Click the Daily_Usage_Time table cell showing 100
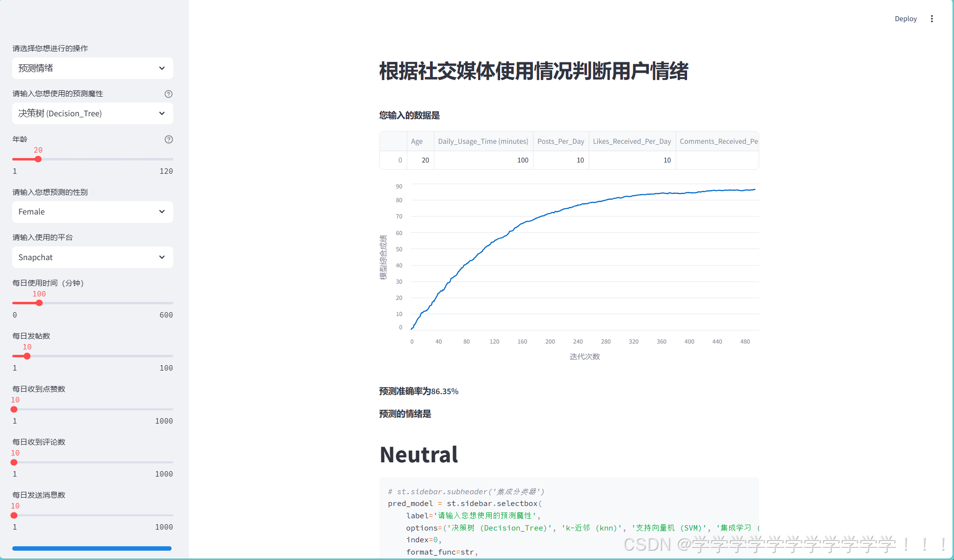The image size is (954, 560). [483, 160]
